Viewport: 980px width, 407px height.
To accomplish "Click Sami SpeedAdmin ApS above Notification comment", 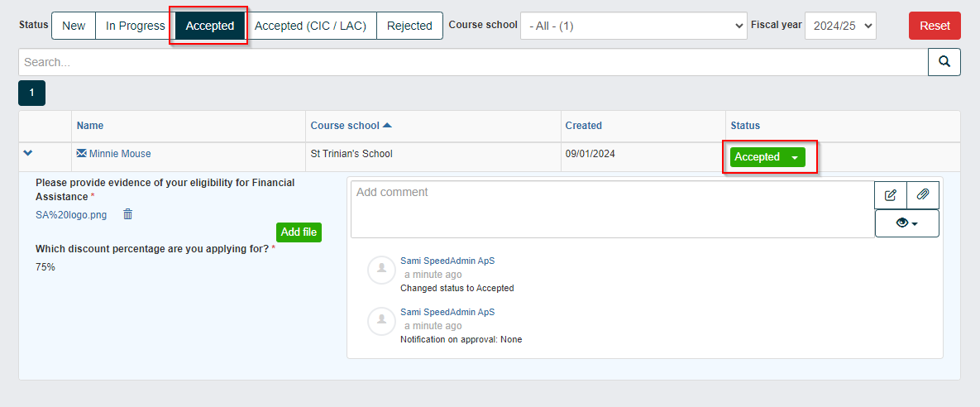I will point(447,312).
